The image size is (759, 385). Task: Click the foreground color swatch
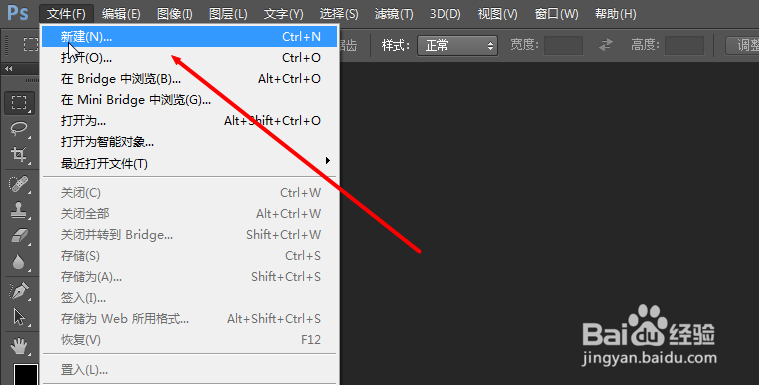tap(26, 374)
